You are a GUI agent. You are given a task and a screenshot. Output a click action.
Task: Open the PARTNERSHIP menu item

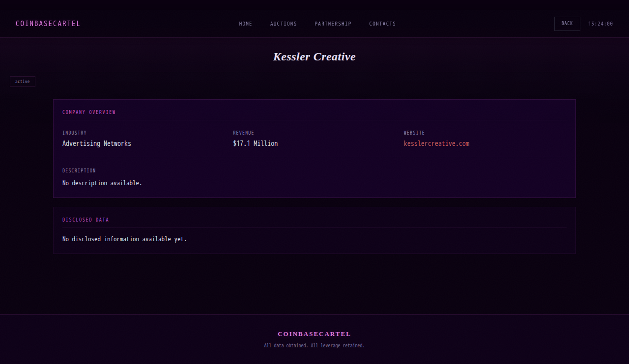[x=333, y=24]
